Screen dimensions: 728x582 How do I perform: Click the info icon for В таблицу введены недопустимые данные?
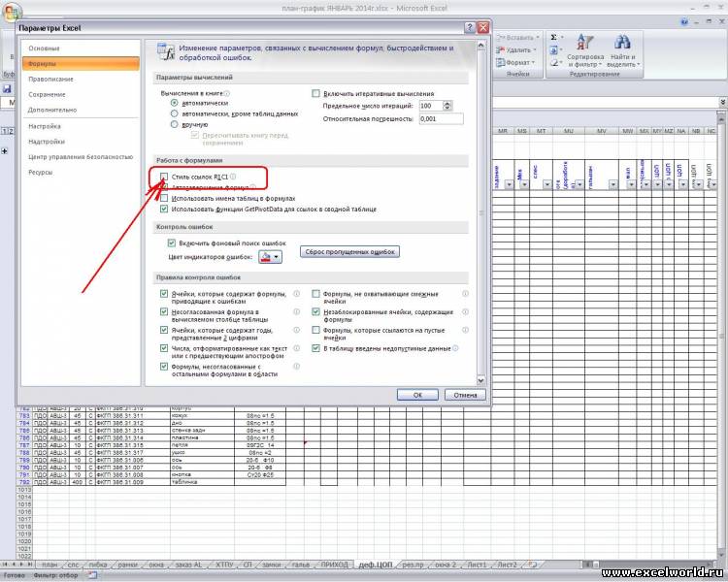click(x=455, y=348)
